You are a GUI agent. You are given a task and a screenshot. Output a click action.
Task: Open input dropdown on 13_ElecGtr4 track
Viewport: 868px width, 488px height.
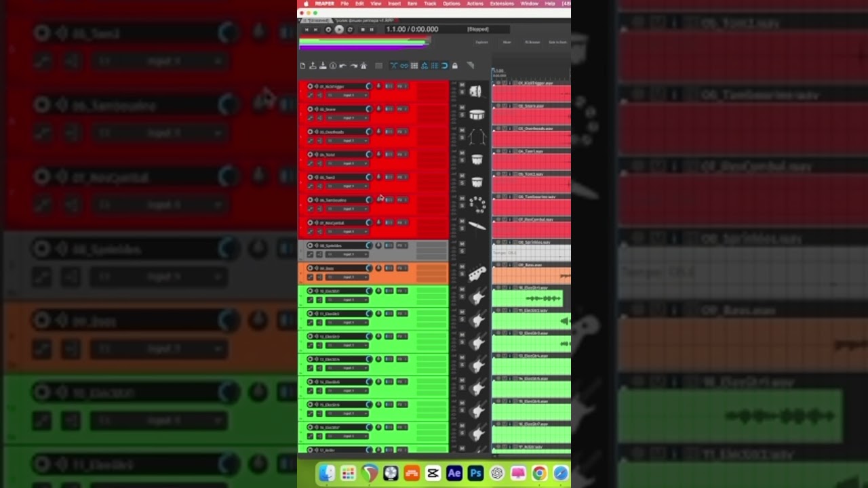(x=347, y=367)
